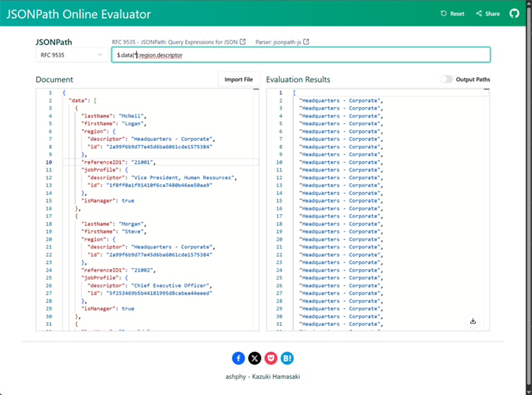
Task: Click document line "referenceID1": "21002"
Action: click(118, 271)
